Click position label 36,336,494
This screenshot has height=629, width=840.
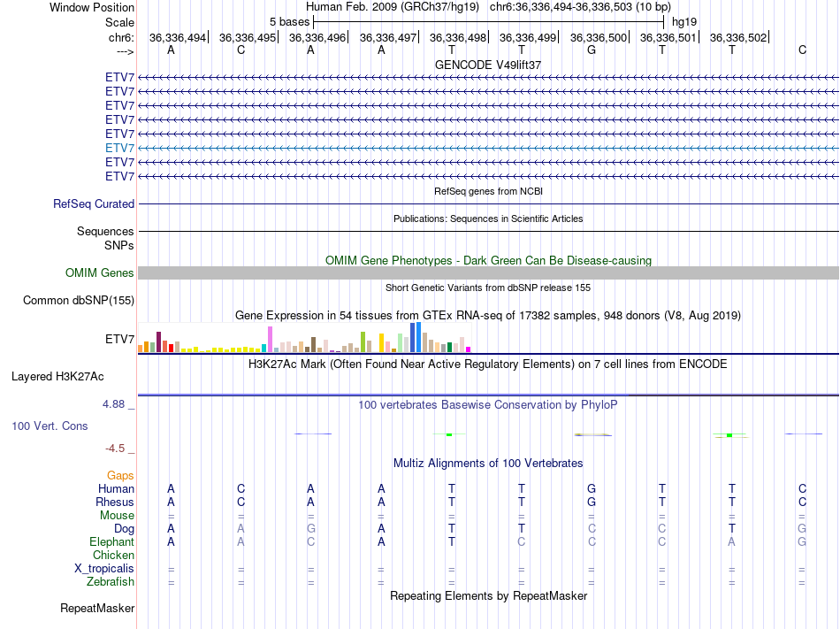coord(178,37)
